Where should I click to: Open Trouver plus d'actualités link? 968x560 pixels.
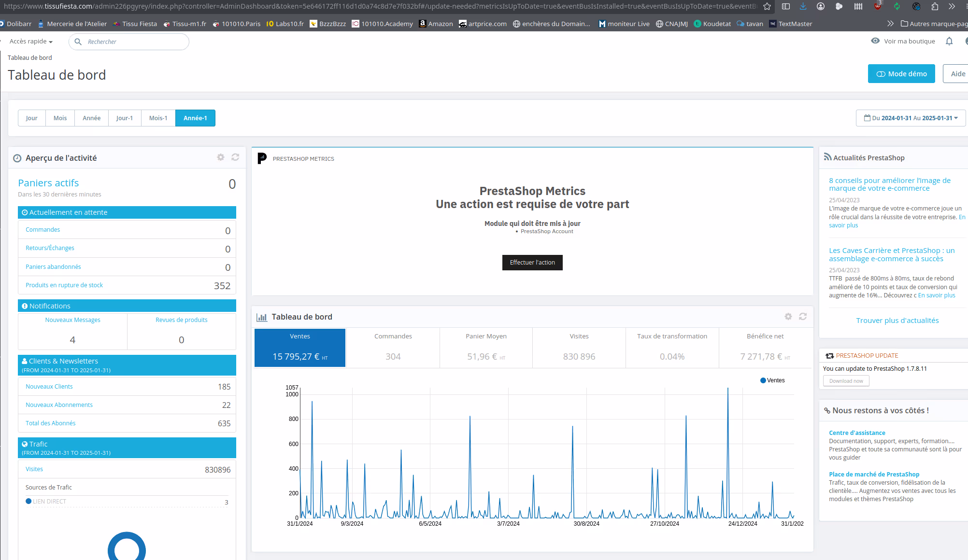897,321
